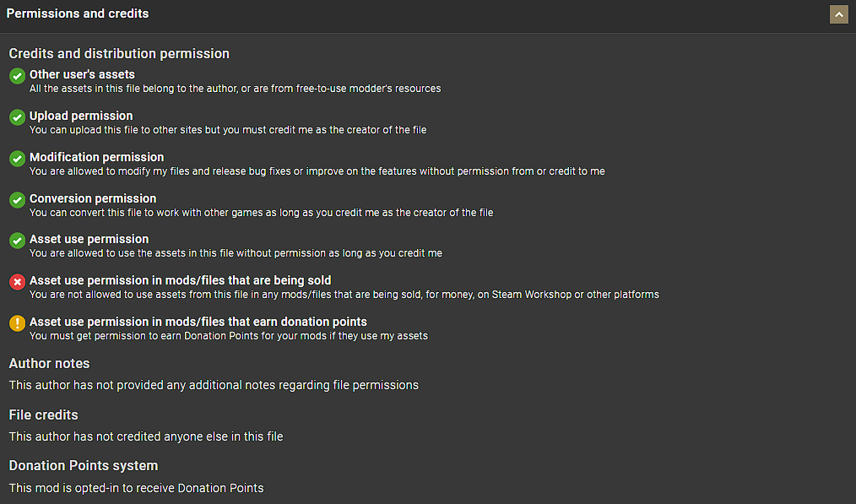Screen dimensions: 856x504
Task: Click the Conversion permission heading text
Action: [x=93, y=198]
